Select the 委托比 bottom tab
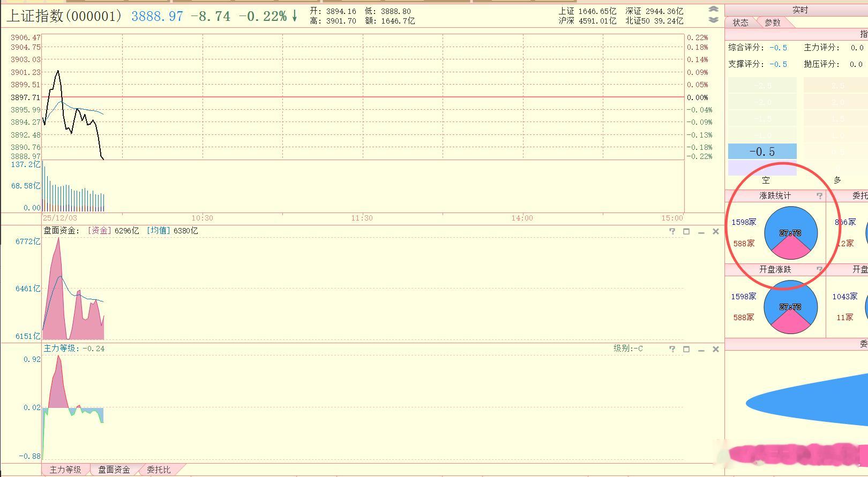This screenshot has width=868, height=477. point(159,470)
